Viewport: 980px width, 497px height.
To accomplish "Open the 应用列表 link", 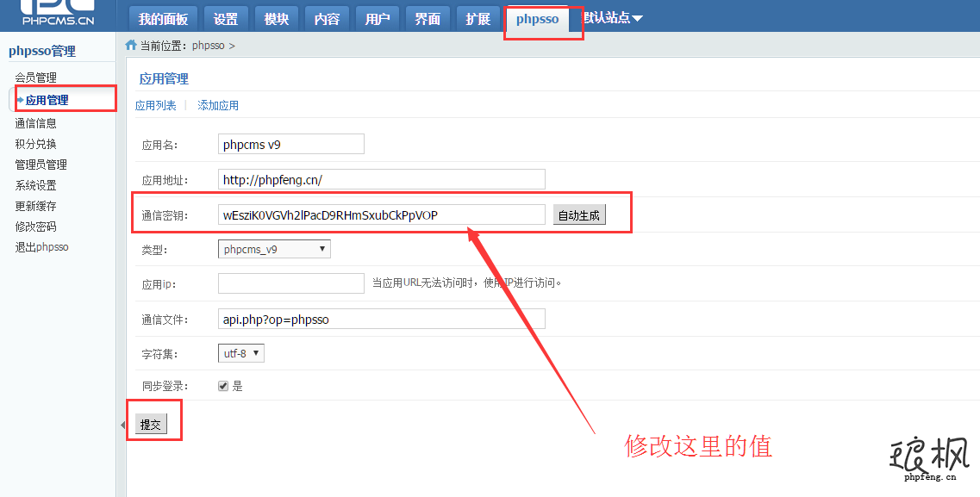I will click(x=156, y=106).
